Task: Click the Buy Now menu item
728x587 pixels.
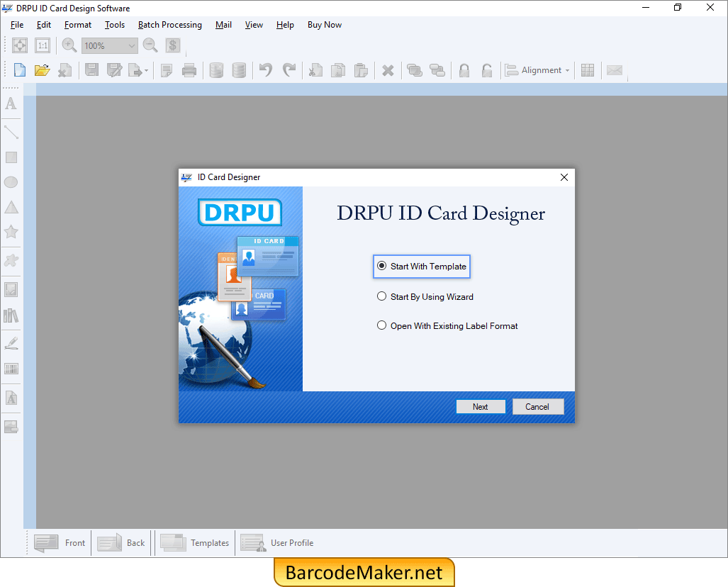Action: [325, 25]
